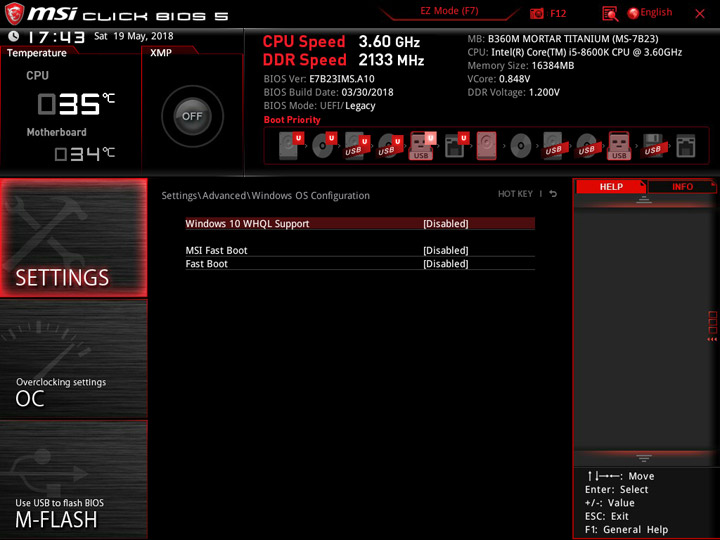Open the Windows 10 WHQL Support [Disabled] value
The width and height of the screenshot is (720, 540).
[446, 224]
